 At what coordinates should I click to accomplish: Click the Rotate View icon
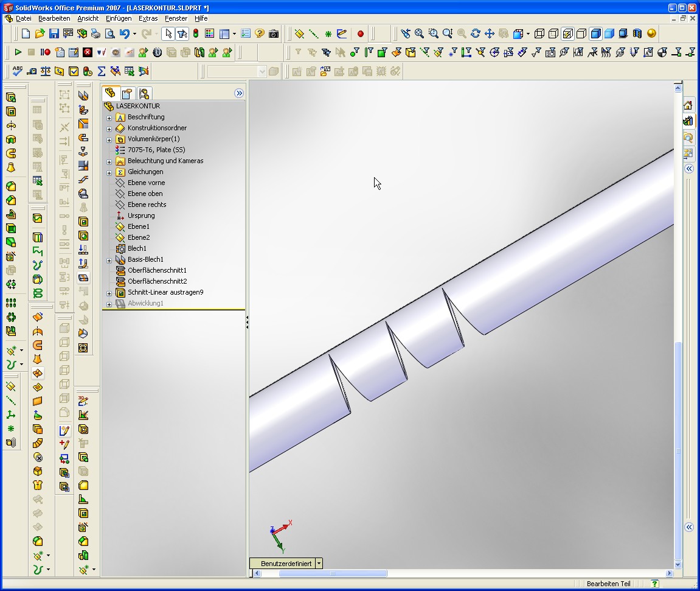[476, 33]
